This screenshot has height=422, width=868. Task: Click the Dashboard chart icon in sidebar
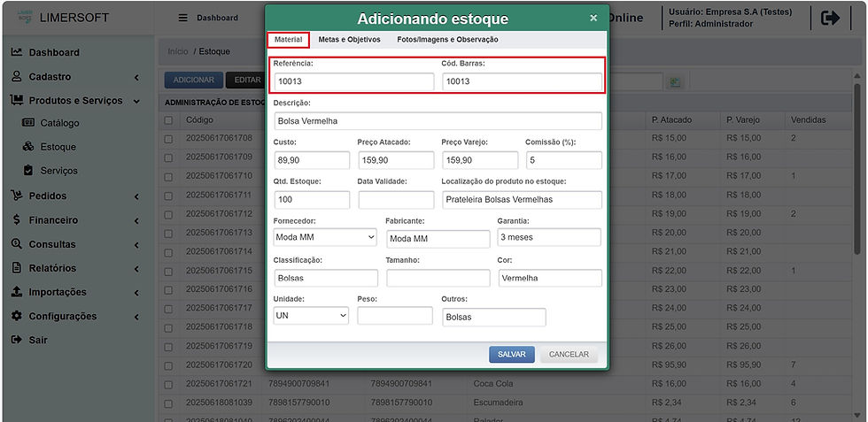pyautogui.click(x=17, y=52)
